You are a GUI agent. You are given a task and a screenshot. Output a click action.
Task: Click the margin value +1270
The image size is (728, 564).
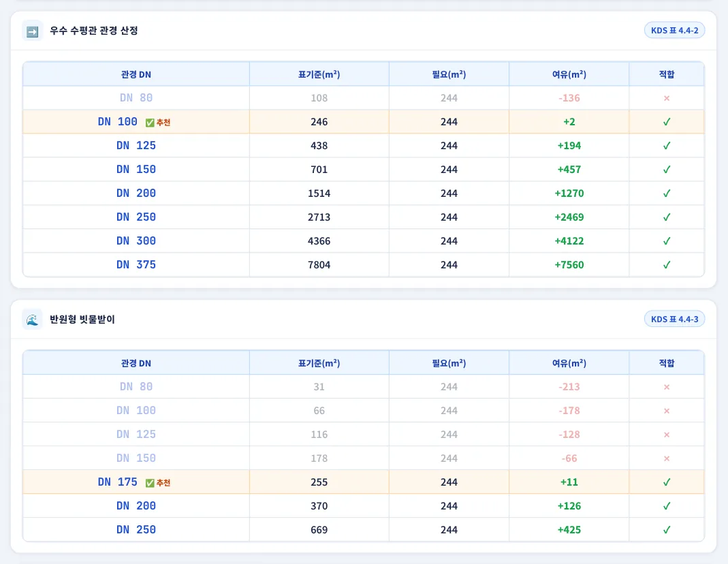(569, 193)
